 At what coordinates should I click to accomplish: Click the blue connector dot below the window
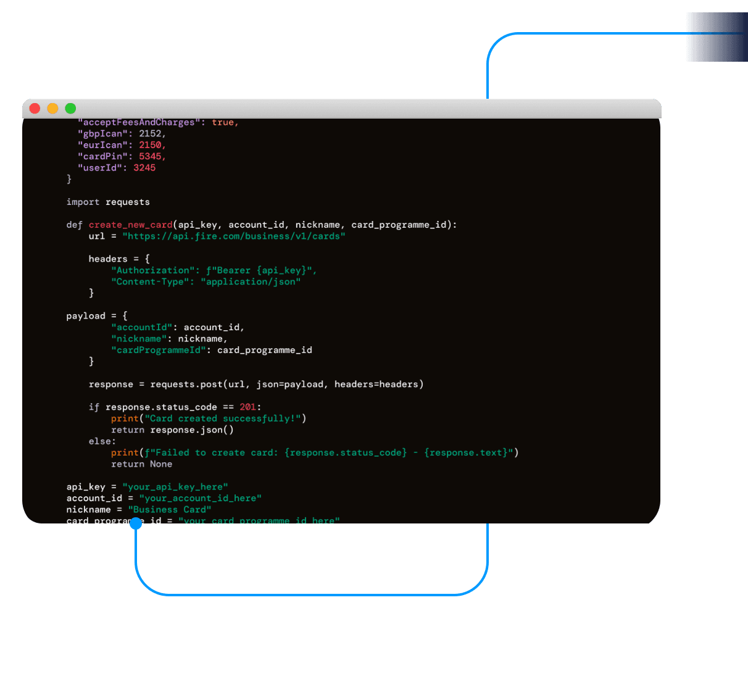(136, 522)
